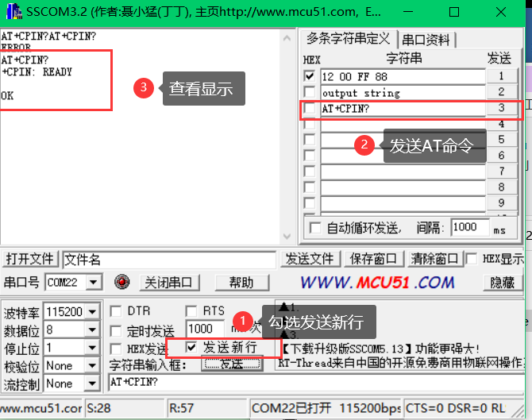532x420 pixels.
Task: Click send button 7 in string list
Action: coord(502,171)
